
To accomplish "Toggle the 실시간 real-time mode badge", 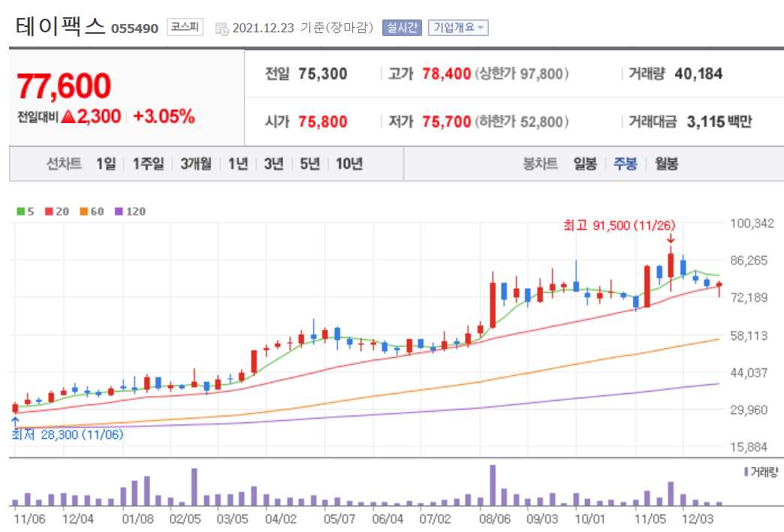I will pos(402,28).
